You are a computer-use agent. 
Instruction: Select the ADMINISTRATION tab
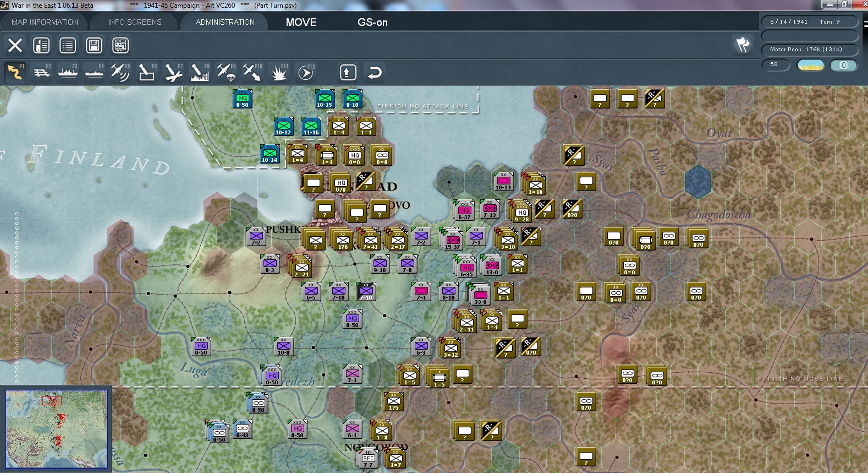pyautogui.click(x=225, y=22)
